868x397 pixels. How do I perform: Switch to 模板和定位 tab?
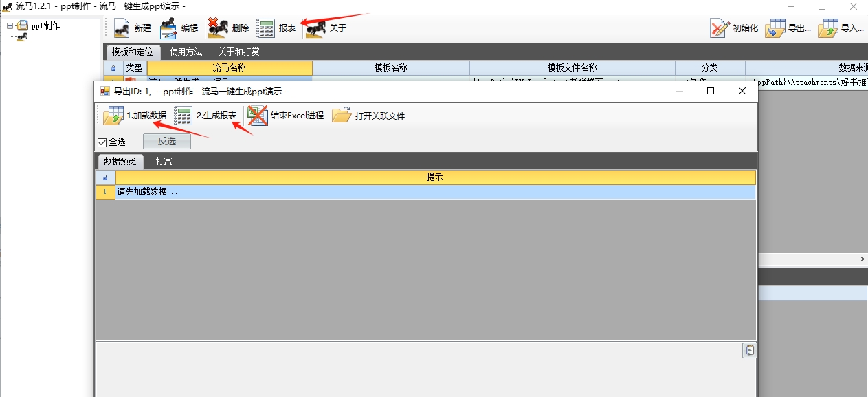point(133,52)
